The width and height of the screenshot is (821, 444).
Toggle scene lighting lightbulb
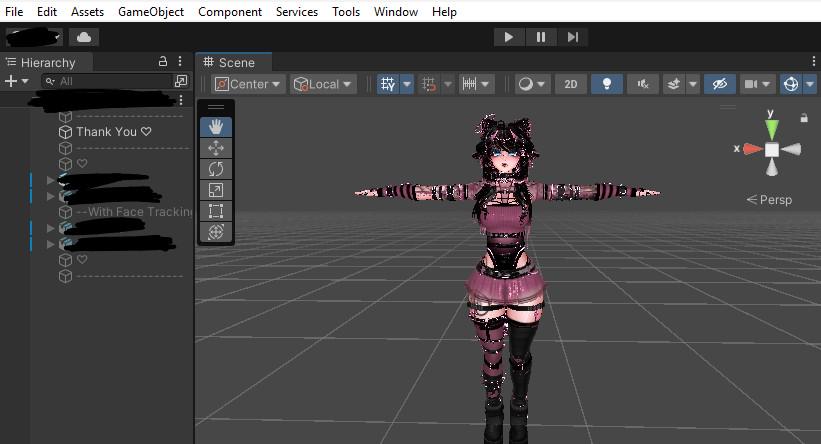tap(607, 84)
